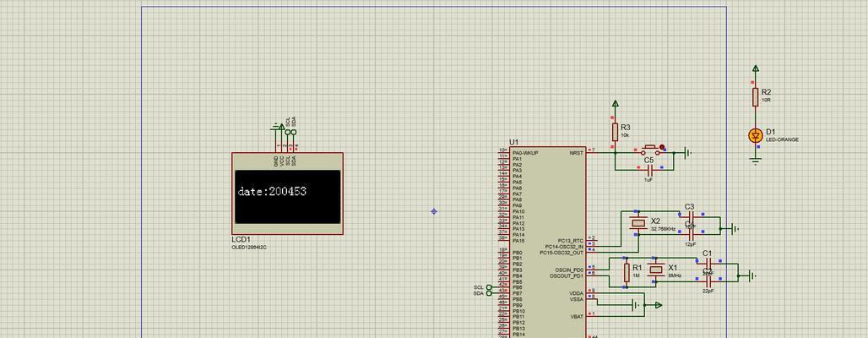Select the 12pF capacitor below C3
Viewport: 868px width, 338px height.
[690, 234]
